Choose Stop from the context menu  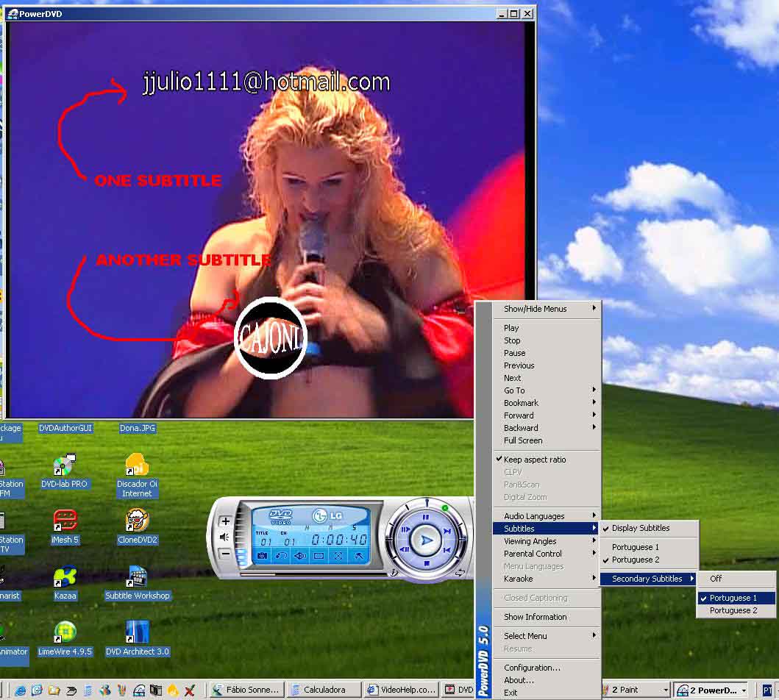[547, 340]
